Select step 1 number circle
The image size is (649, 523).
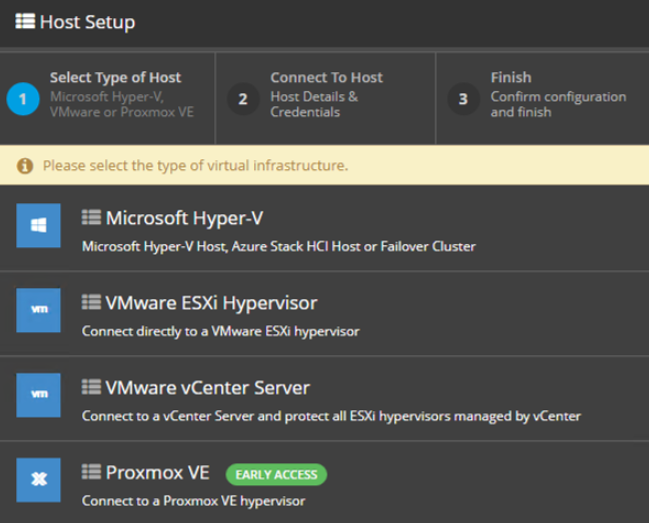[23, 99]
